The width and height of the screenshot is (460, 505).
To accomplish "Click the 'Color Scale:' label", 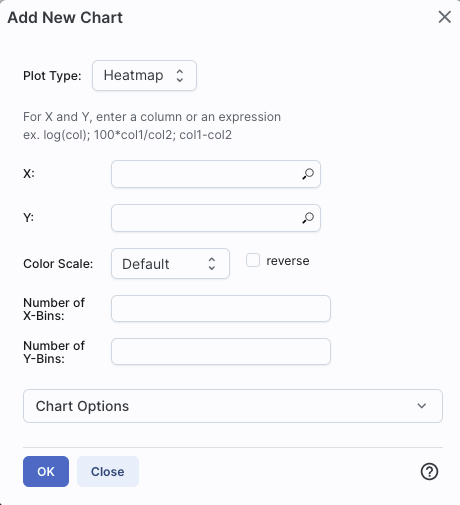I will (58, 264).
